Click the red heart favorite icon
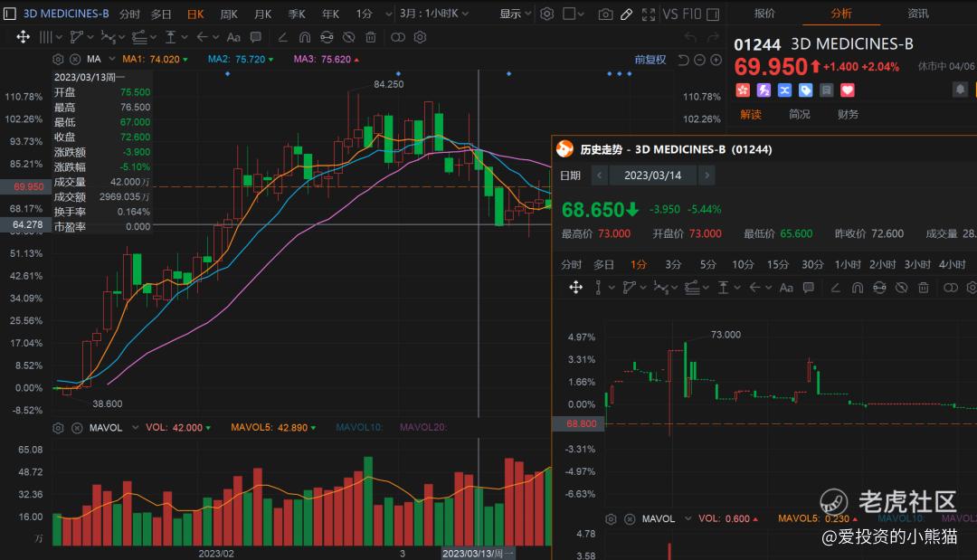The height and width of the screenshot is (560, 977). [848, 90]
